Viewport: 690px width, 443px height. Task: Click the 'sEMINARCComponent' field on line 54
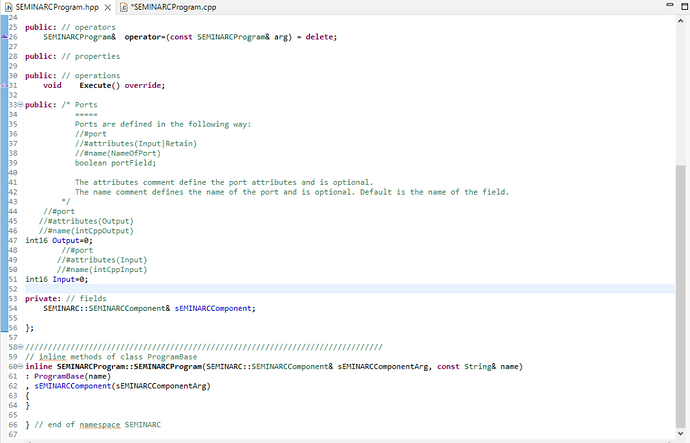click(x=213, y=308)
